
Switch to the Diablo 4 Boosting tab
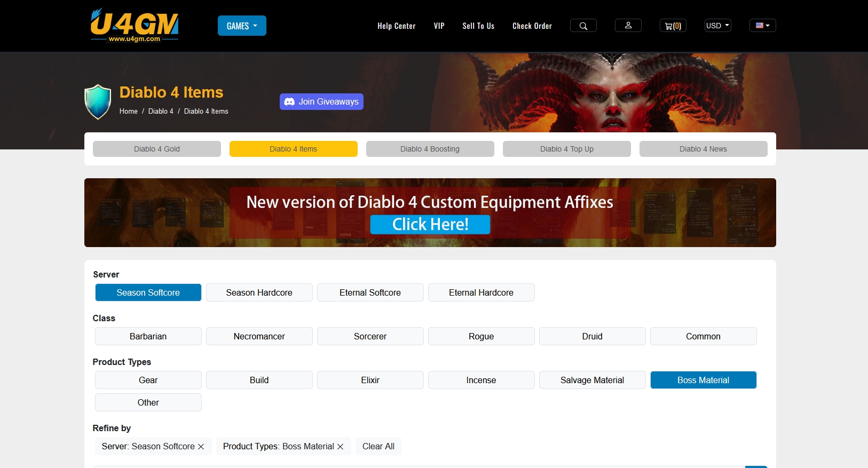430,149
